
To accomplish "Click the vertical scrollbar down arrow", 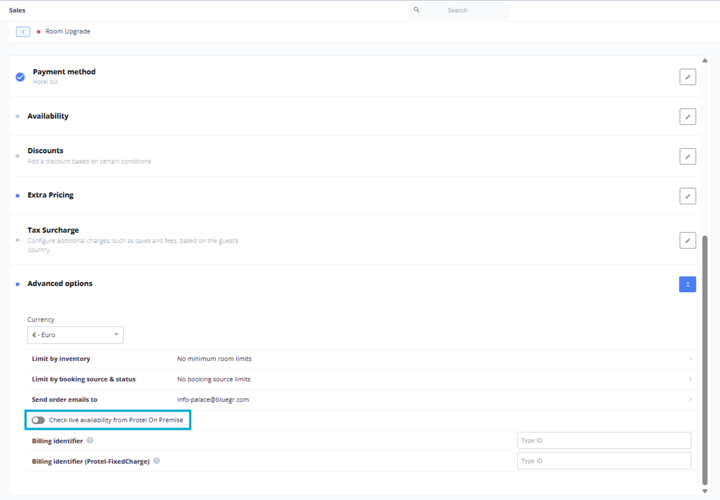I will (706, 490).
